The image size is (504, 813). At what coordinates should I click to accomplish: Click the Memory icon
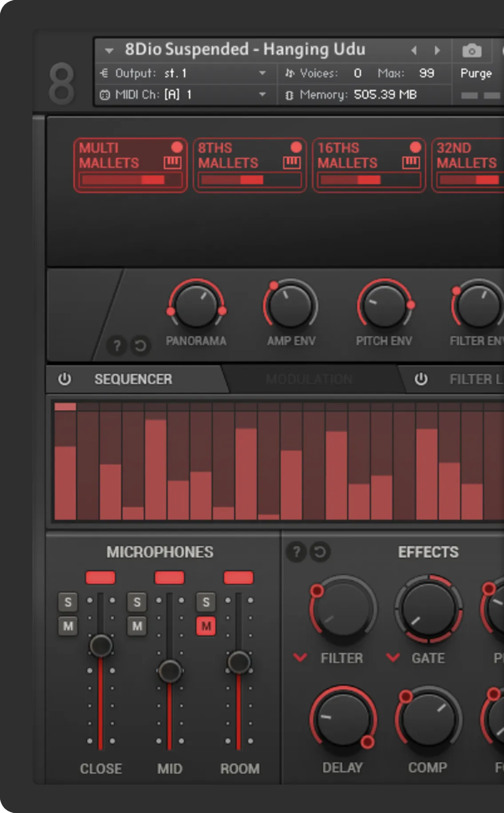point(289,95)
